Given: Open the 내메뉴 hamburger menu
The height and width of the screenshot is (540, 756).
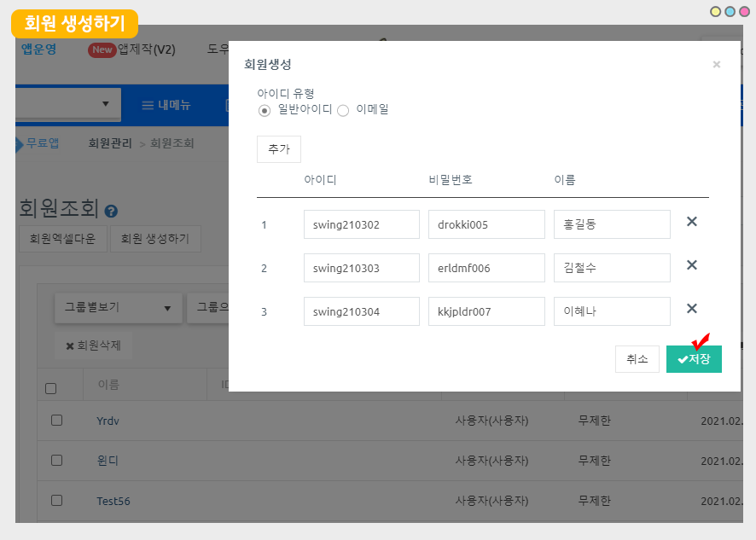Looking at the screenshot, I should point(166,105).
